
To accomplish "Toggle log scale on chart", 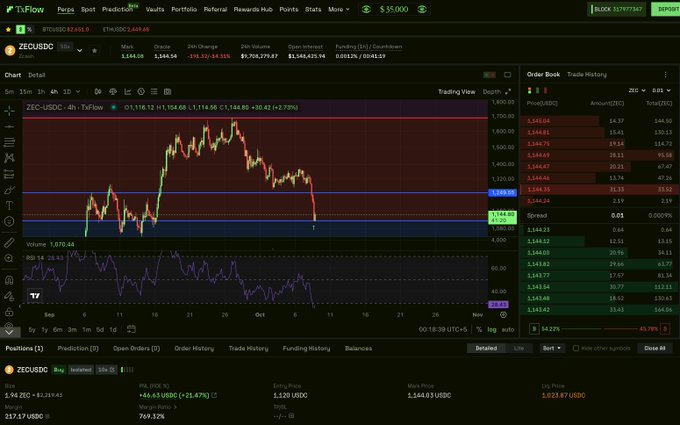I will pos(491,329).
